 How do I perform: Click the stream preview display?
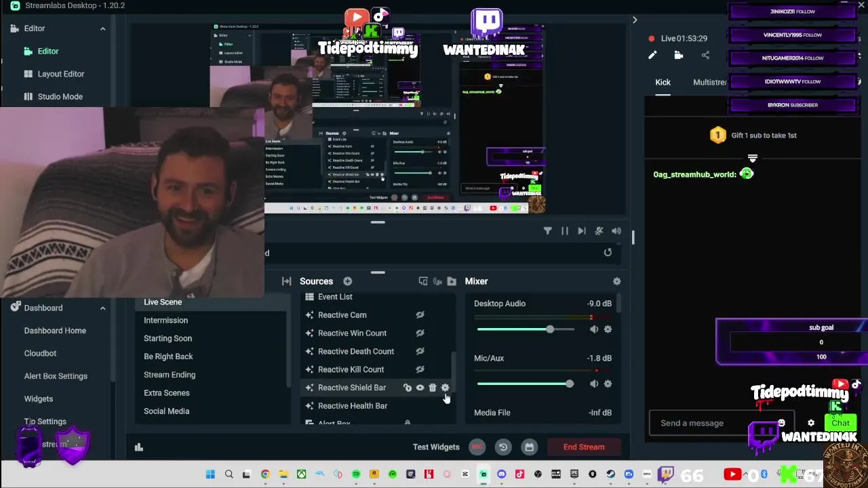click(x=377, y=119)
